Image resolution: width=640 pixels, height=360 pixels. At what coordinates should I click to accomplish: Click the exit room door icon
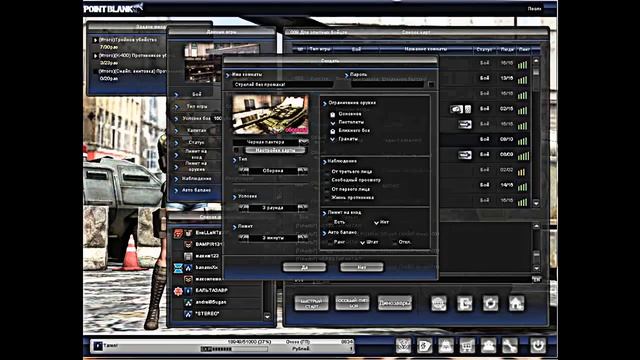click(465, 303)
